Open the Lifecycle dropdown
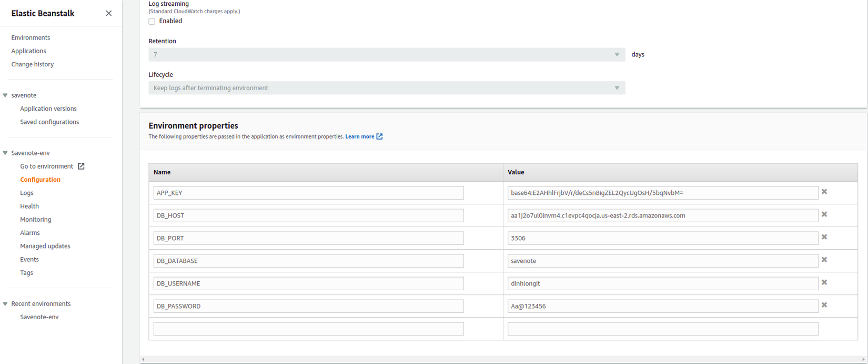This screenshot has height=364, width=868. (387, 88)
